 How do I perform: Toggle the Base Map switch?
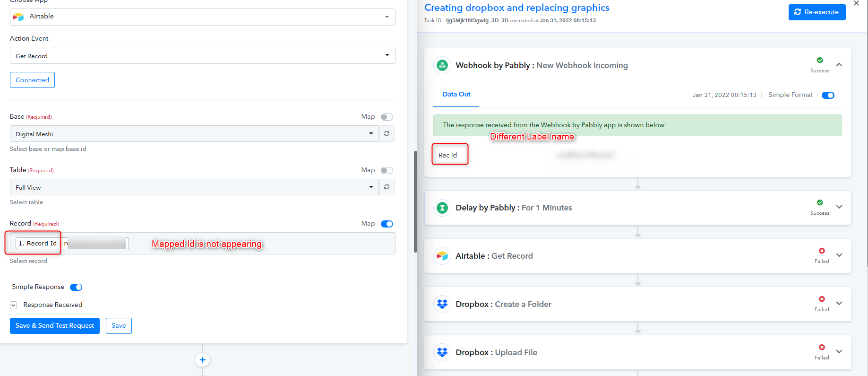point(387,117)
